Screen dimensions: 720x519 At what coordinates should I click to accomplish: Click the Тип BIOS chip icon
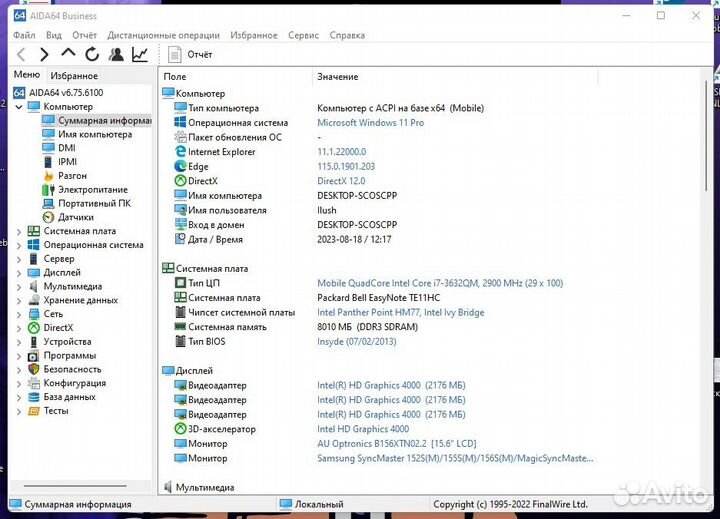click(x=180, y=341)
